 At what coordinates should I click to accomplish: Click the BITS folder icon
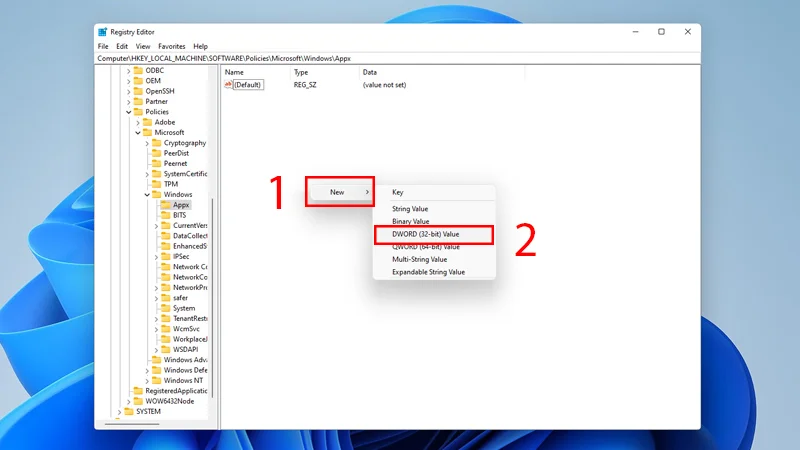coord(166,215)
